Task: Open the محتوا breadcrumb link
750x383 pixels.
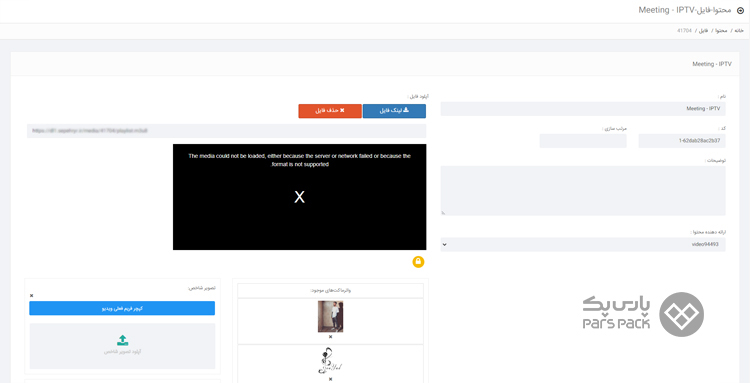Action: pos(722,31)
